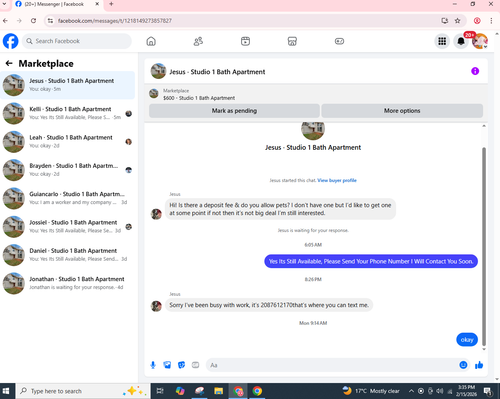The image size is (500, 399).
Task: Click Windows taskbar search box
Action: point(82,391)
